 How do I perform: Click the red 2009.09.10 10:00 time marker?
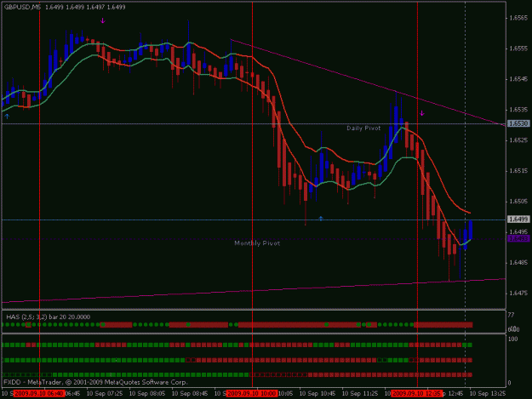252,394
